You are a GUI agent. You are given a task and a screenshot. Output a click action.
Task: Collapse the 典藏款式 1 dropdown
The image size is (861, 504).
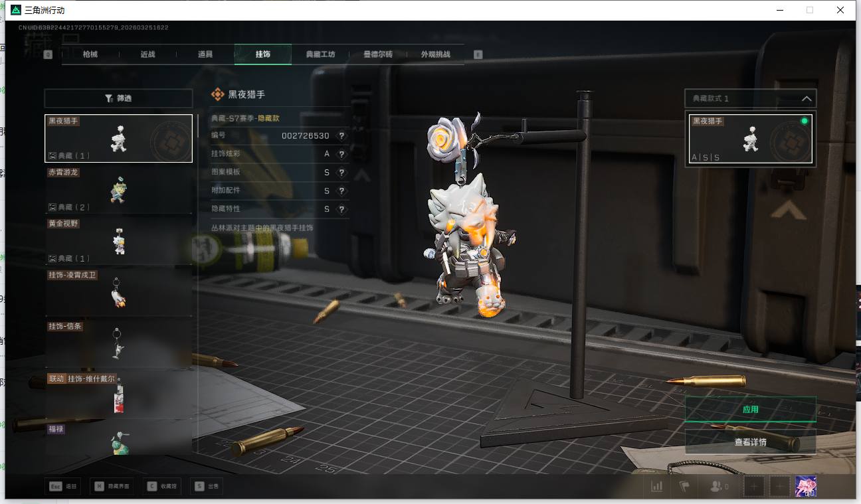[x=750, y=98]
